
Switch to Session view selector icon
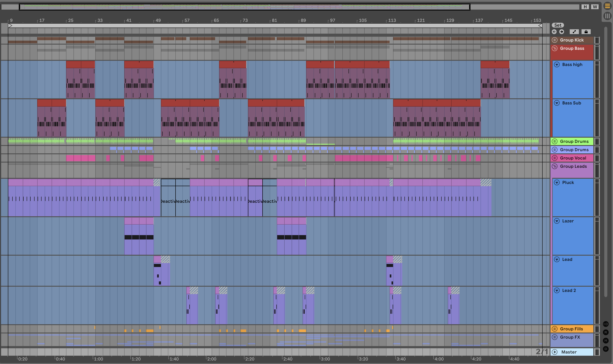coord(607,16)
